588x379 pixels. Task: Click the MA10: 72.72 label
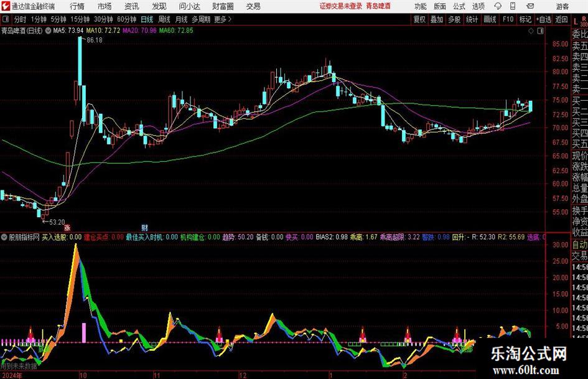pyautogui.click(x=103, y=30)
